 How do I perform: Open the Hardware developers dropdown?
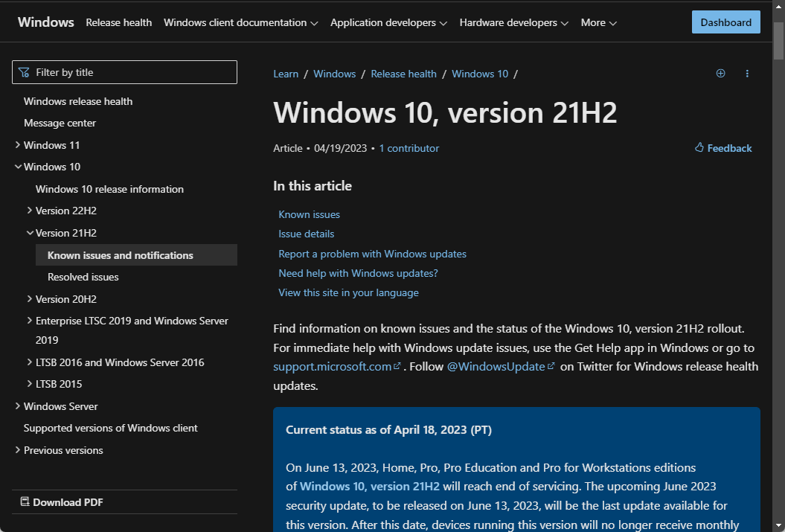pos(513,22)
